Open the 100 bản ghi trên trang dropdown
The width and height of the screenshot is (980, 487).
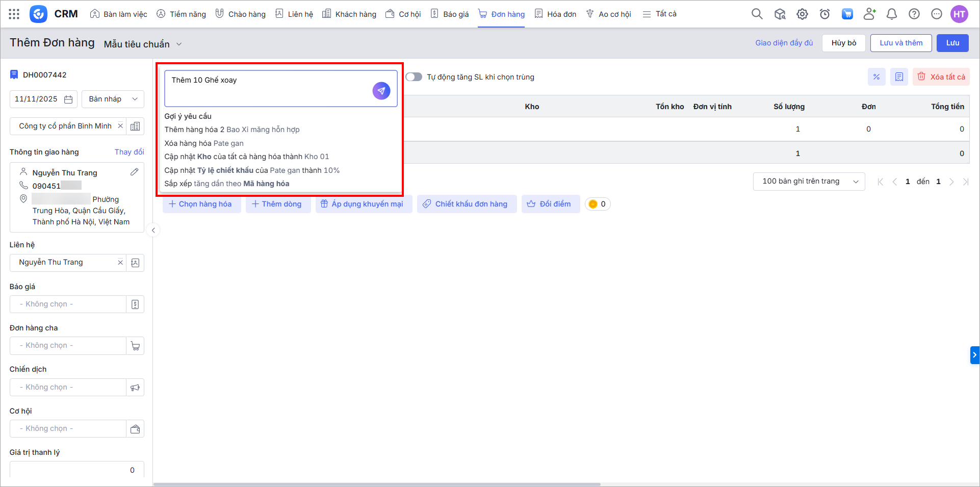pos(808,182)
